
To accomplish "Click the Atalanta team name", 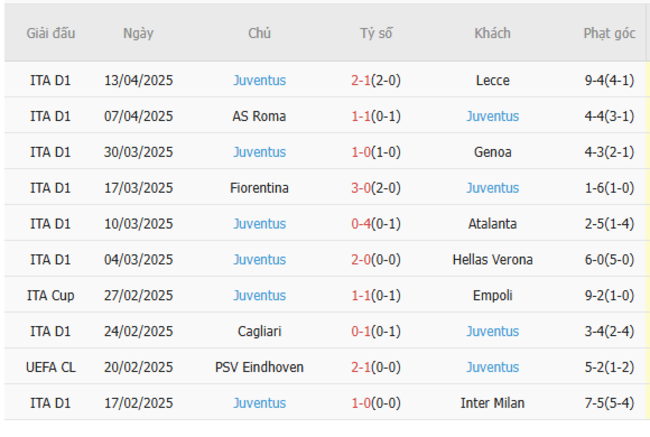I will pos(492,224).
